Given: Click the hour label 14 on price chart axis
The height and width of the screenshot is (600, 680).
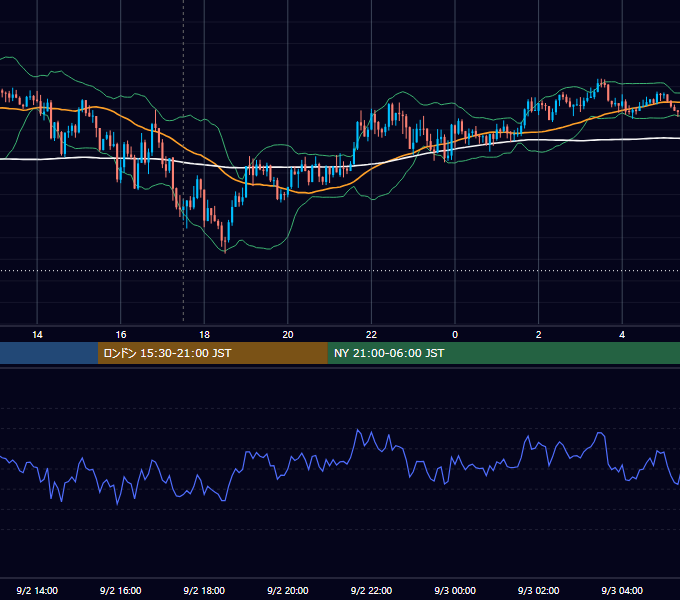Looking at the screenshot, I should point(37,335).
